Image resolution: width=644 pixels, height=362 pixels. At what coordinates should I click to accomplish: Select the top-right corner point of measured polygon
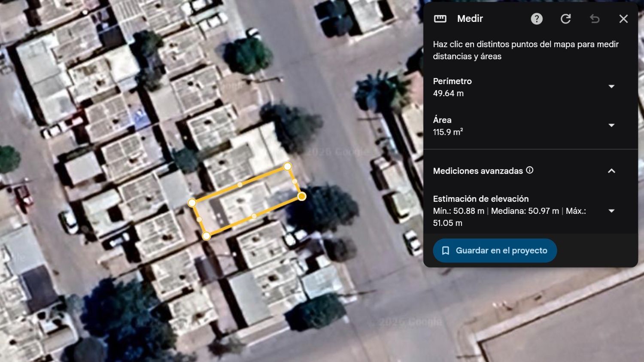click(x=288, y=166)
